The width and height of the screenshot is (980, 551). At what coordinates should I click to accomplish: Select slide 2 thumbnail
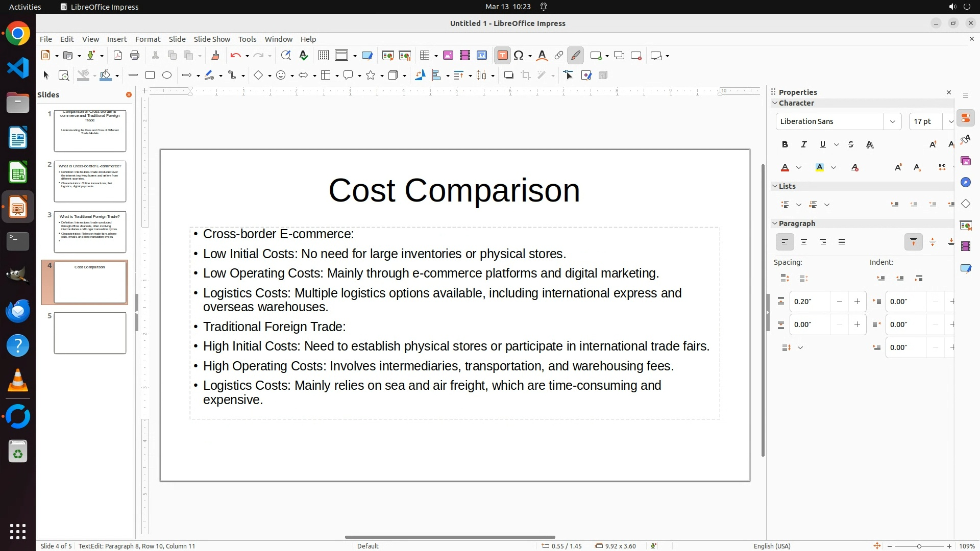[x=90, y=181]
